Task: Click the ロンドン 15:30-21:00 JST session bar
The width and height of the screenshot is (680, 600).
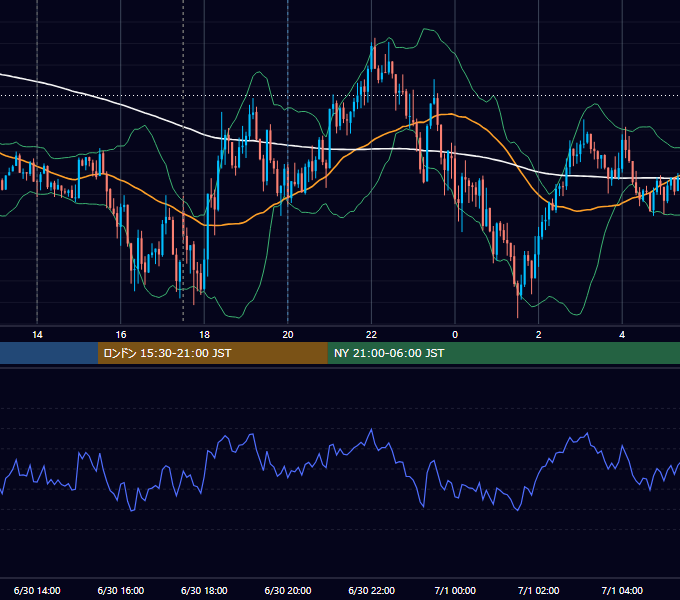Action: click(x=212, y=353)
